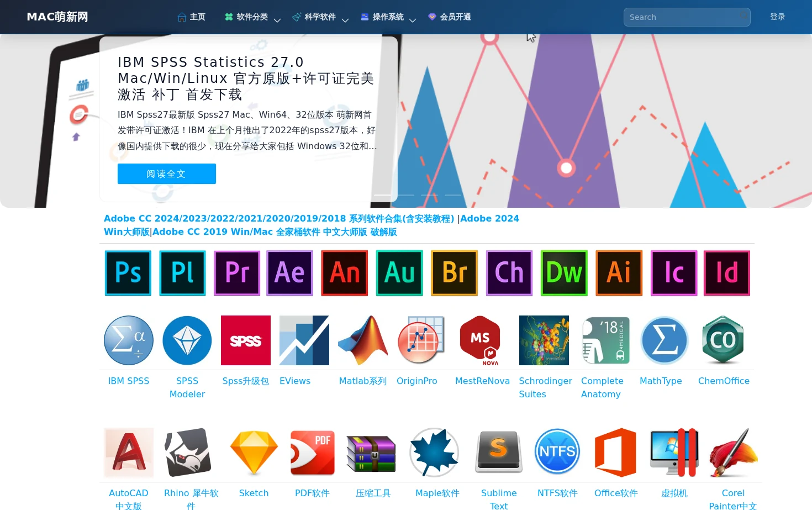812x510 pixels.
Task: Open the Adobe CC 2019 Win/Mac 全家桶软件 link
Action: click(275, 232)
